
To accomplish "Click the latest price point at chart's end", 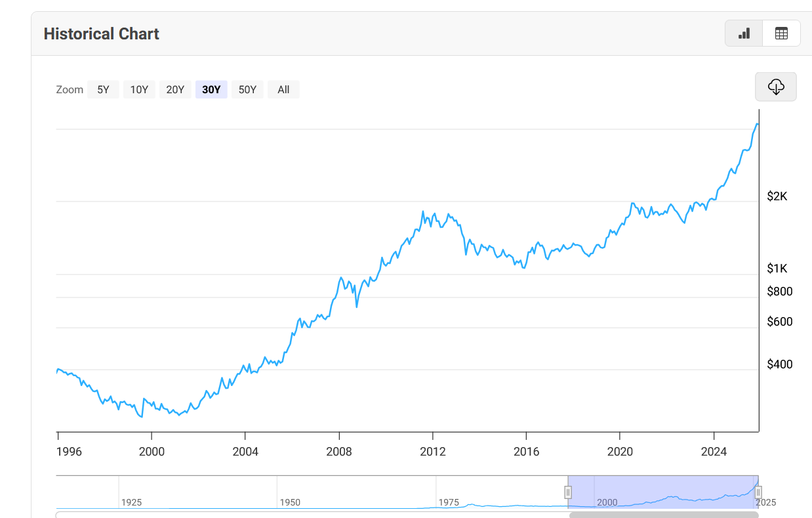I will pyautogui.click(x=758, y=123).
